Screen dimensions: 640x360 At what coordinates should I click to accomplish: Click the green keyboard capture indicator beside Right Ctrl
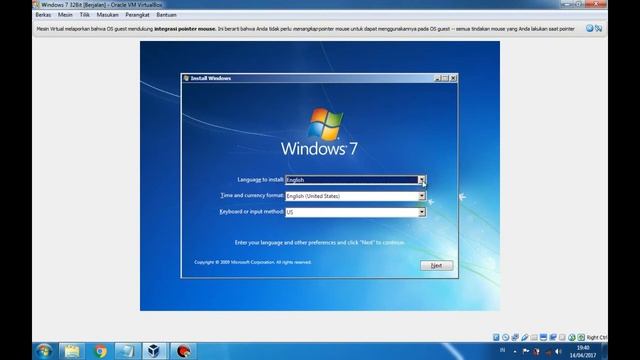coord(581,337)
